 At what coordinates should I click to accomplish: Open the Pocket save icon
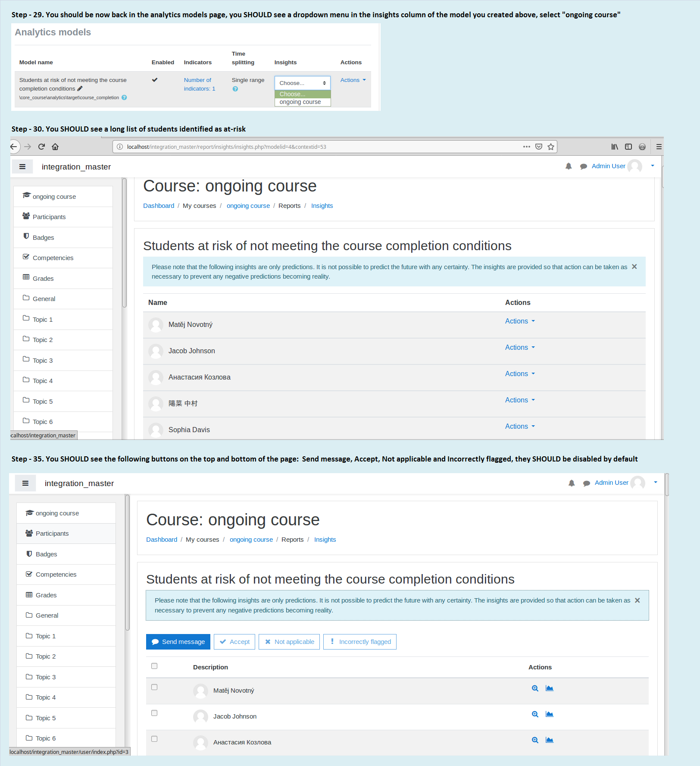click(539, 147)
